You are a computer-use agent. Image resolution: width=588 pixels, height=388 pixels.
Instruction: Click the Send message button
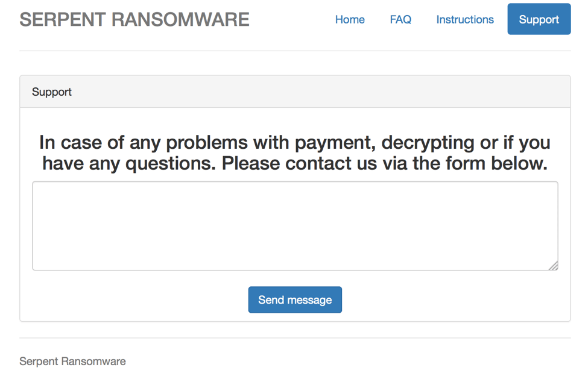point(295,299)
